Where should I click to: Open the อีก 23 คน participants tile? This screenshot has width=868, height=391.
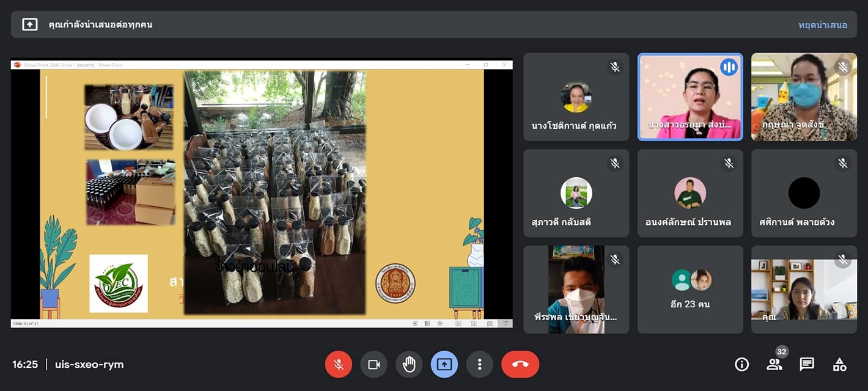point(690,290)
